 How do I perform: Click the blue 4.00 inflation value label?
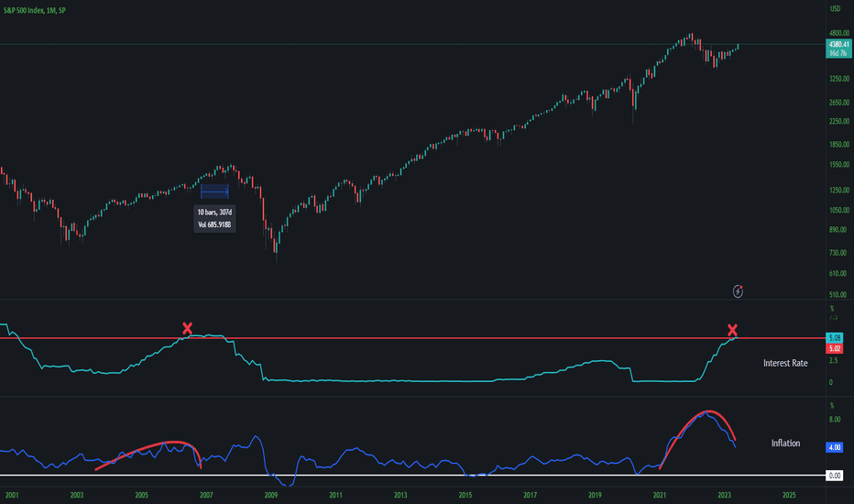(x=835, y=447)
